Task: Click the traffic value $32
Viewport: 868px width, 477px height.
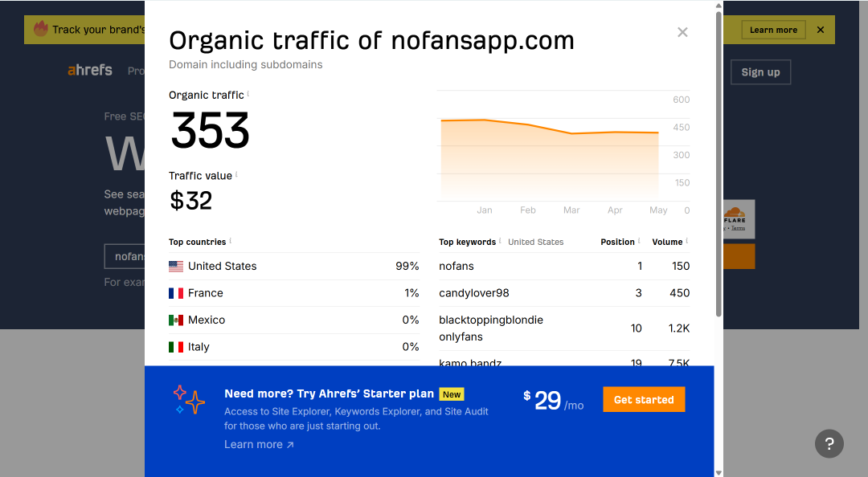Action: [191, 200]
